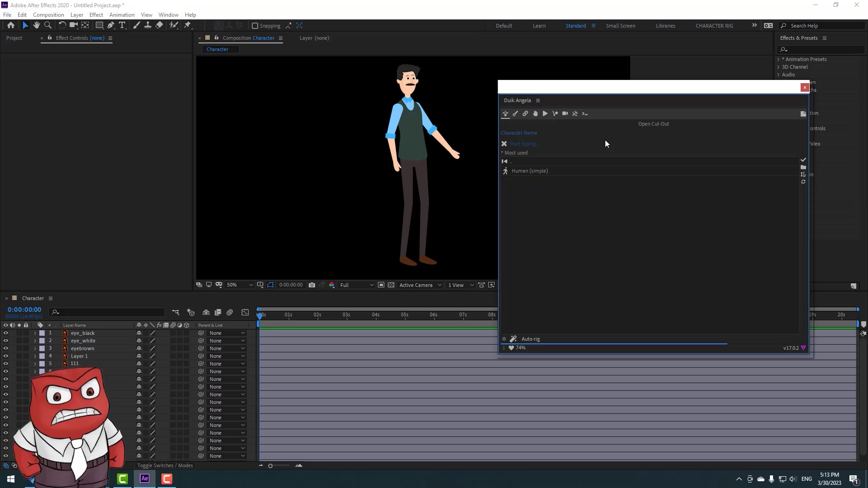Select the Brush tool
This screenshot has width=868, height=488.
(x=136, y=25)
